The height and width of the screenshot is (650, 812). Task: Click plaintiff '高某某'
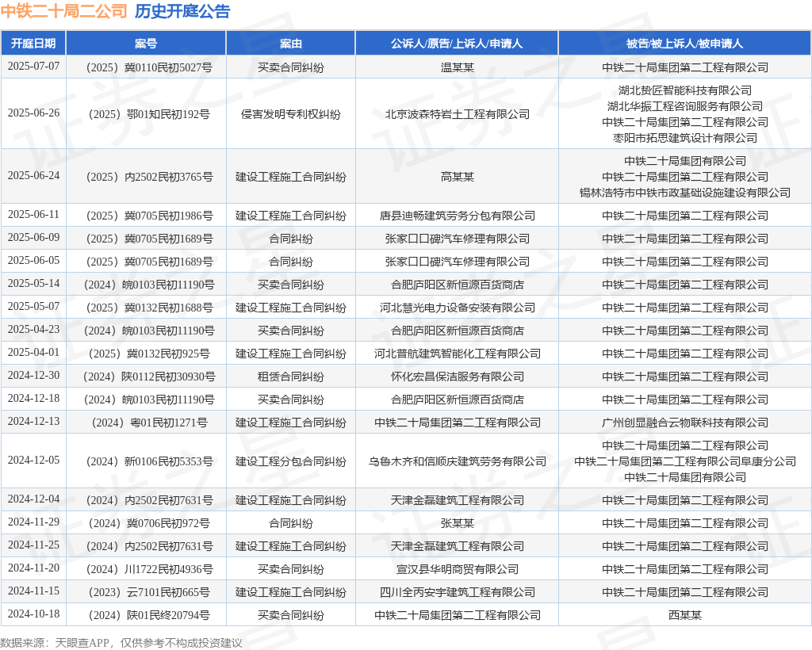click(457, 177)
